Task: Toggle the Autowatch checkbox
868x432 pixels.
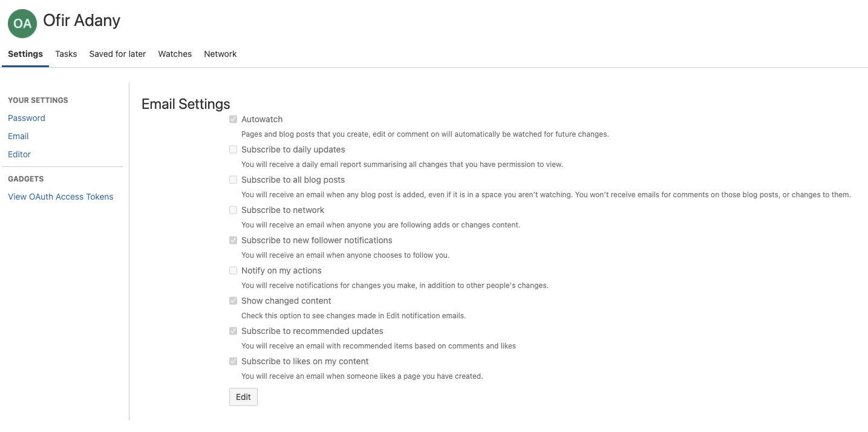Action: point(233,119)
